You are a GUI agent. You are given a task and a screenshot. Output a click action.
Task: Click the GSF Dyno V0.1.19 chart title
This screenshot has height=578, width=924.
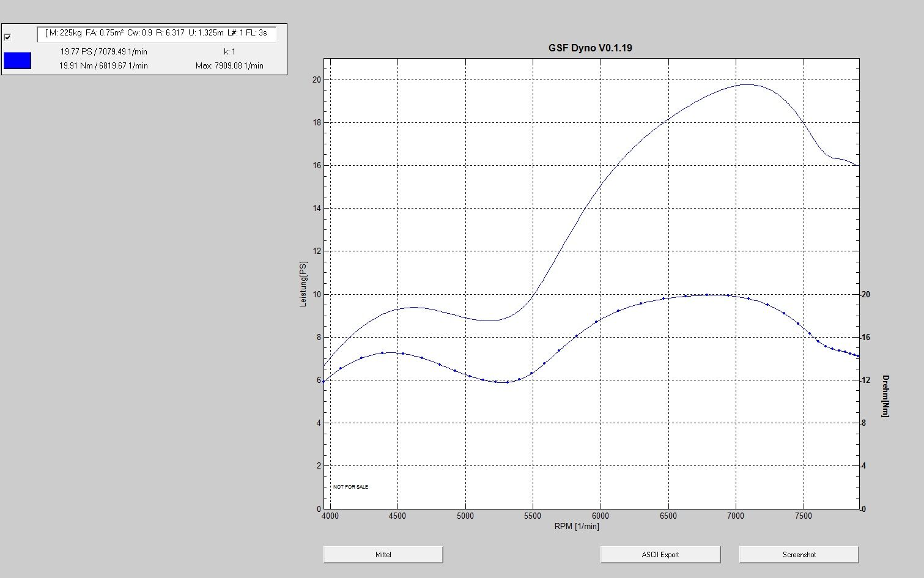590,48
